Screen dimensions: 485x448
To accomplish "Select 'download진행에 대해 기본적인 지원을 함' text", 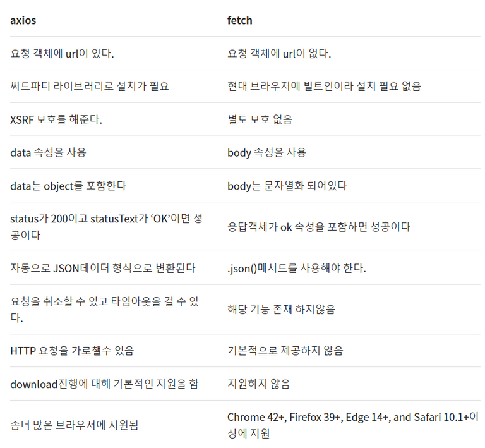I will (104, 384).
